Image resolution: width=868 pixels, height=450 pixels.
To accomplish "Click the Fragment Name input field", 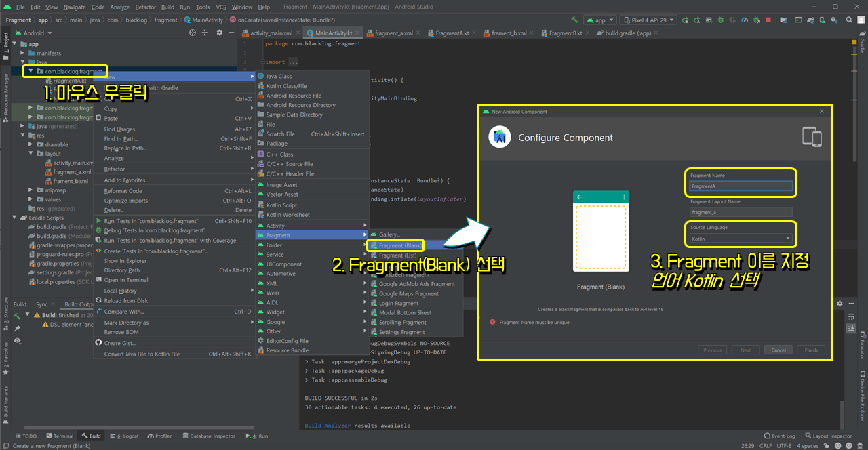I will [741, 186].
